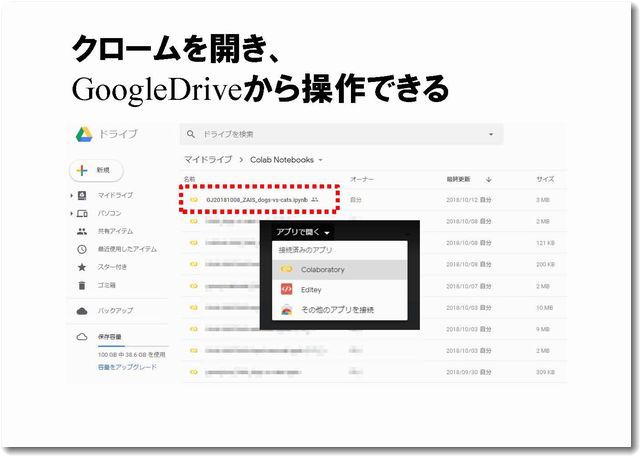
Task: Click the 10 MB size cell
Action: (x=544, y=308)
